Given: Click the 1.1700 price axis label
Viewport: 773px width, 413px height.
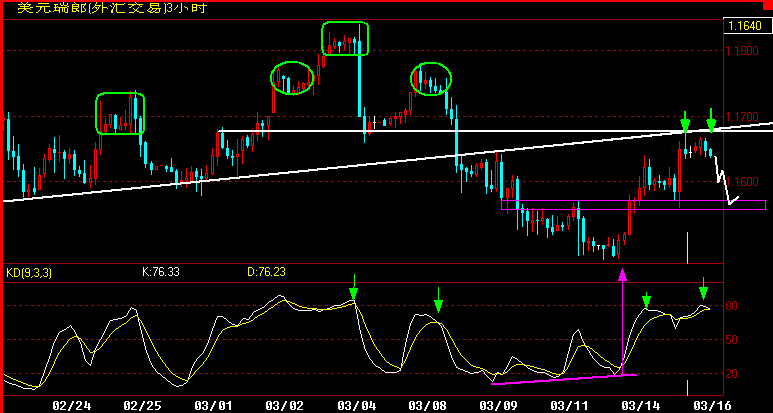Looking at the screenshot, I should pyautogui.click(x=744, y=117).
